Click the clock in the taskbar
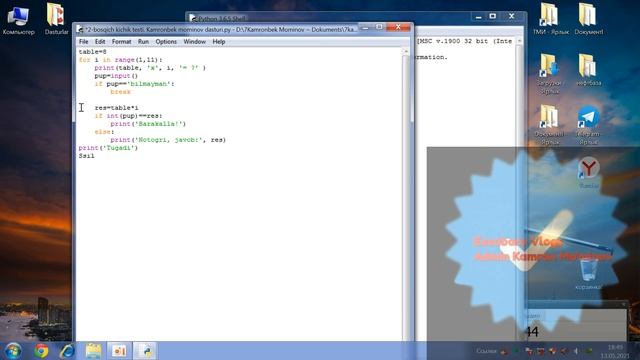The width and height of the screenshot is (640, 360). tap(616, 351)
